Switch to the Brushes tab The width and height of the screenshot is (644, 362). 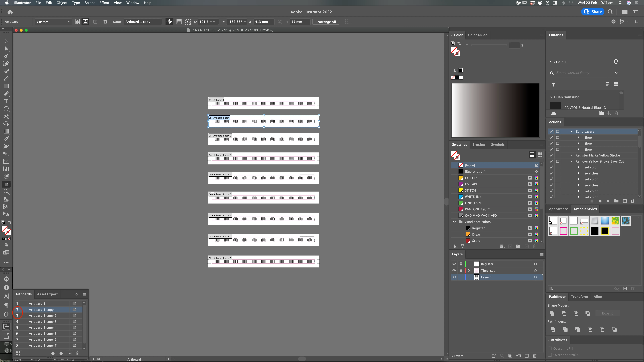click(479, 144)
